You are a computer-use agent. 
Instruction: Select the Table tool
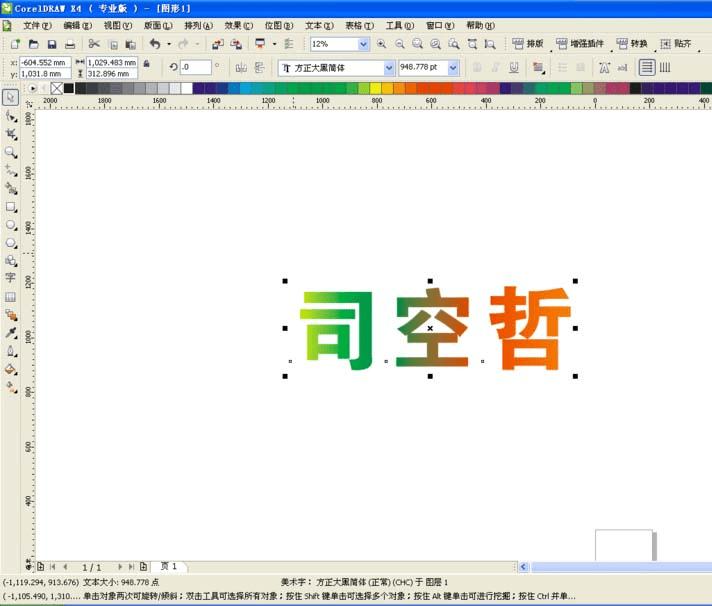pyautogui.click(x=10, y=297)
